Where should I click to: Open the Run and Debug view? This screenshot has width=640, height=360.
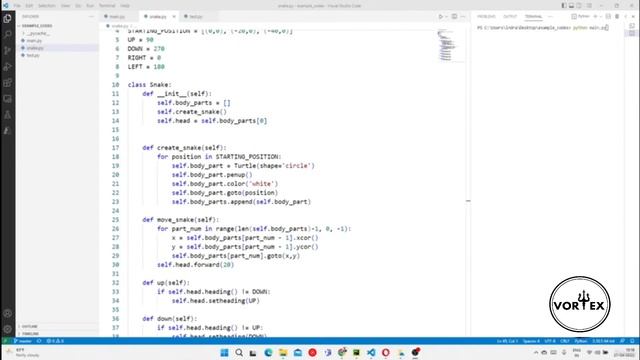[7, 67]
